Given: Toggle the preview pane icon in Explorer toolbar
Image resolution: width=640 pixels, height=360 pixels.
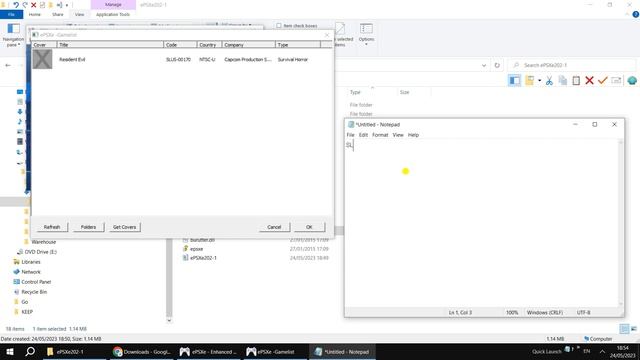Looking at the screenshot, I should pyautogui.click(x=514, y=80).
